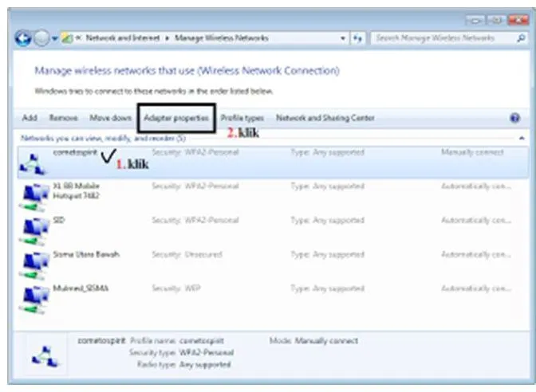Click the SID network icon
This screenshot has width=536, height=392.
tap(34, 232)
